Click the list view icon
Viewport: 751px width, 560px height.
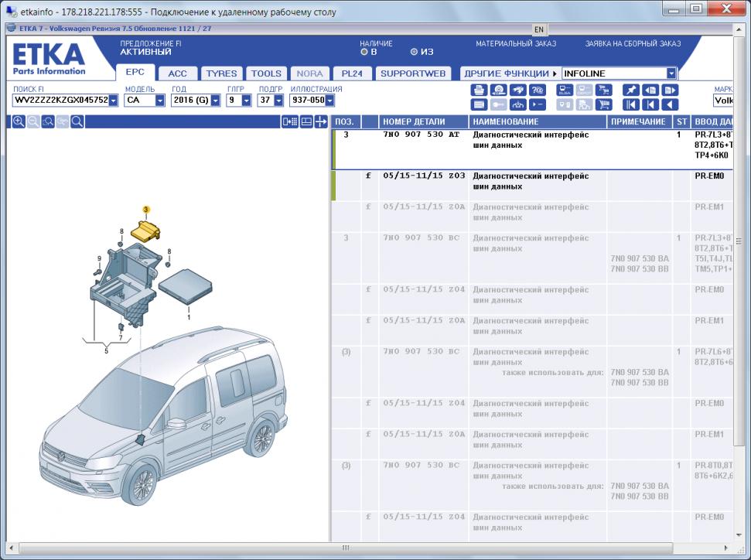[x=479, y=105]
